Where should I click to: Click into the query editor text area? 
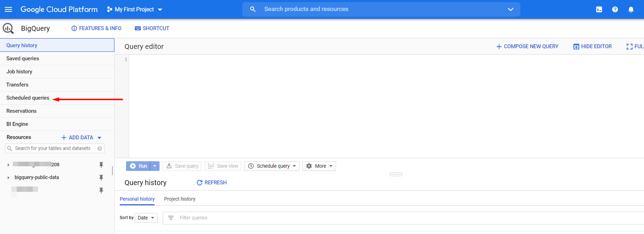coord(386,106)
